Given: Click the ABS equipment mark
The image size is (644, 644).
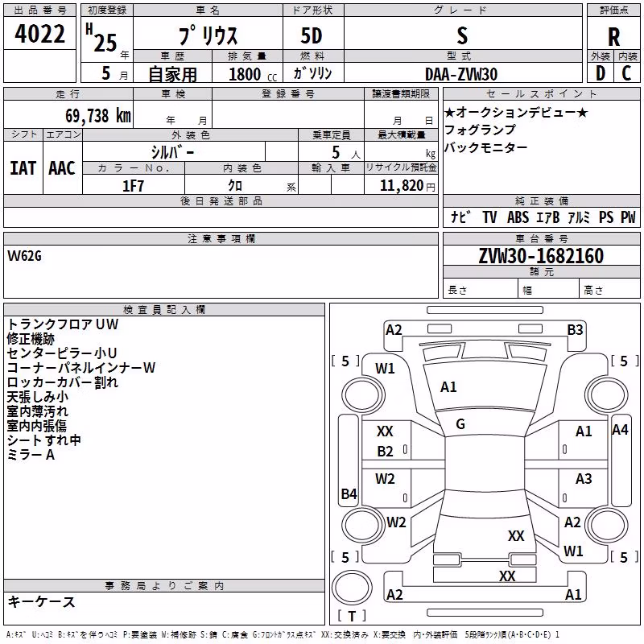Looking at the screenshot, I should [518, 217].
